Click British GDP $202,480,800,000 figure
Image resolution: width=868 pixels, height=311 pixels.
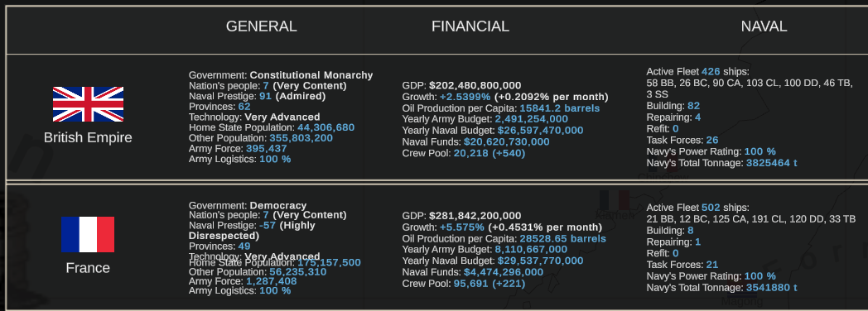(x=475, y=86)
